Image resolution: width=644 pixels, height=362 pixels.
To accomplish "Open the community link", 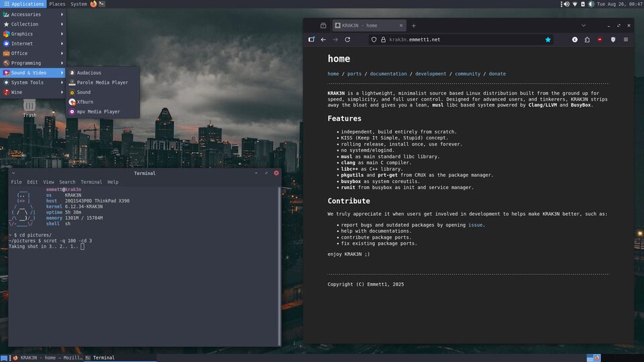I will click(468, 74).
